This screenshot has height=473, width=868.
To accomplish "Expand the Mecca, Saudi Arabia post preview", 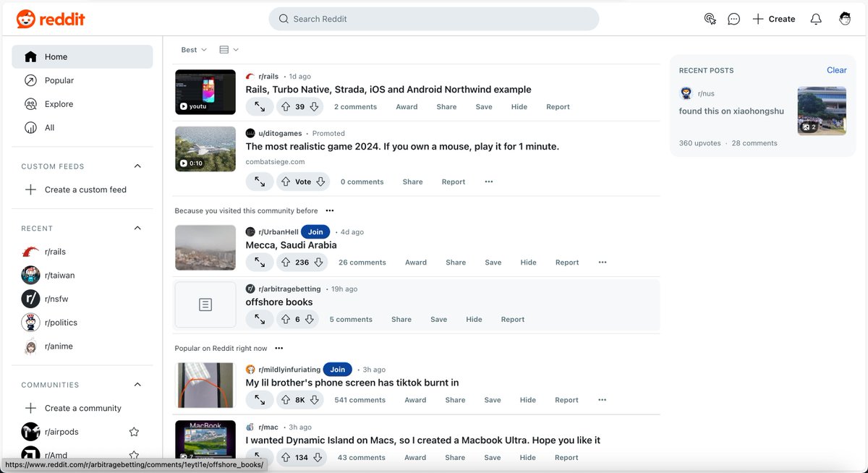I will click(x=260, y=263).
